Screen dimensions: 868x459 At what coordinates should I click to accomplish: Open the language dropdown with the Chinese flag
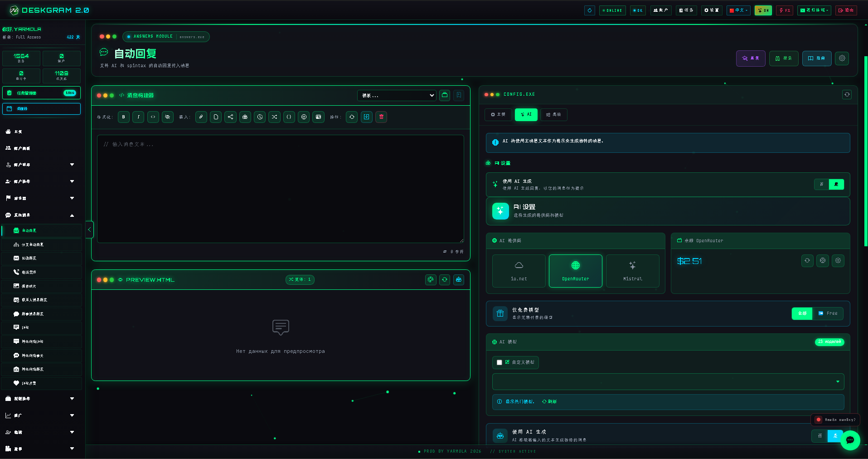pos(738,10)
